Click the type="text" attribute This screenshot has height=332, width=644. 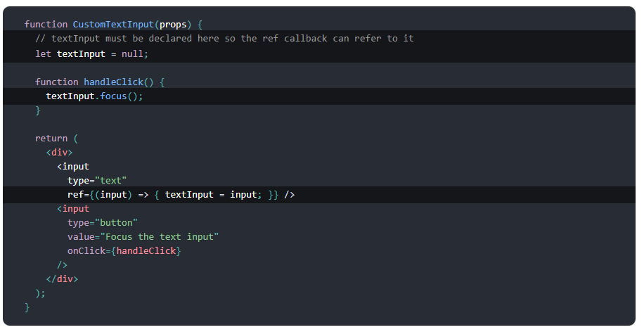[x=97, y=181]
